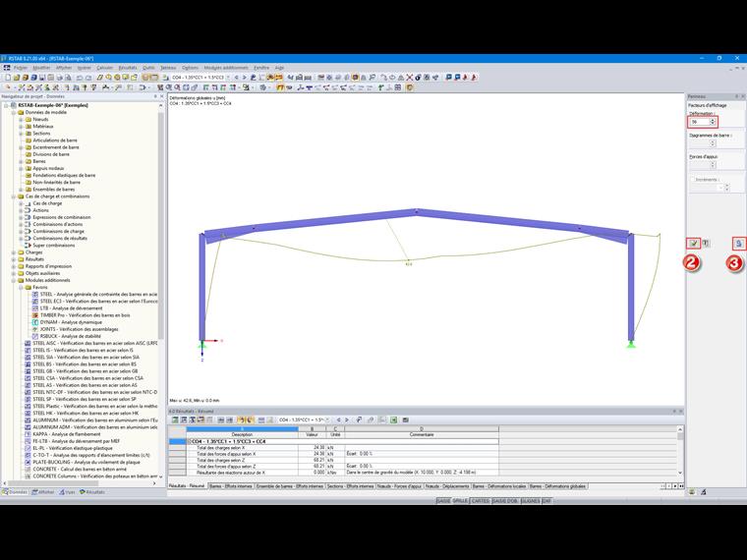Select Combinaisons de charge in navigator
Image resolution: width=747 pixels, height=560 pixels.
click(58, 232)
